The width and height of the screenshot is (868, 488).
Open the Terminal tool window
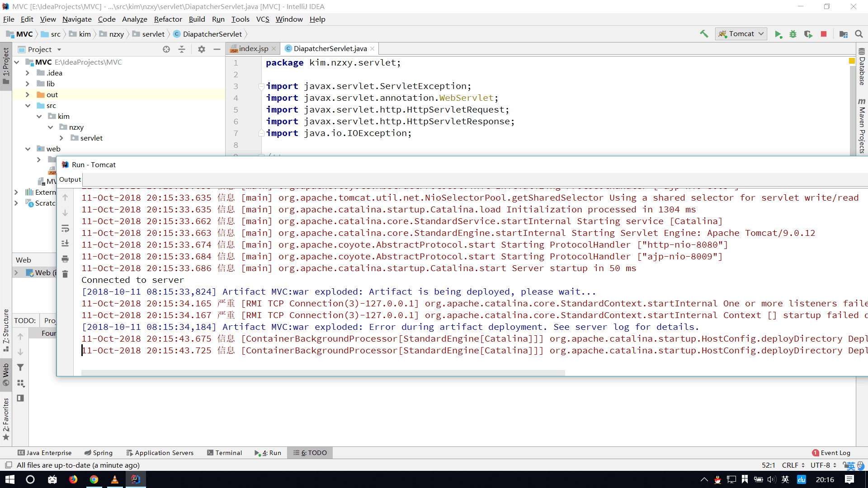pos(225,453)
